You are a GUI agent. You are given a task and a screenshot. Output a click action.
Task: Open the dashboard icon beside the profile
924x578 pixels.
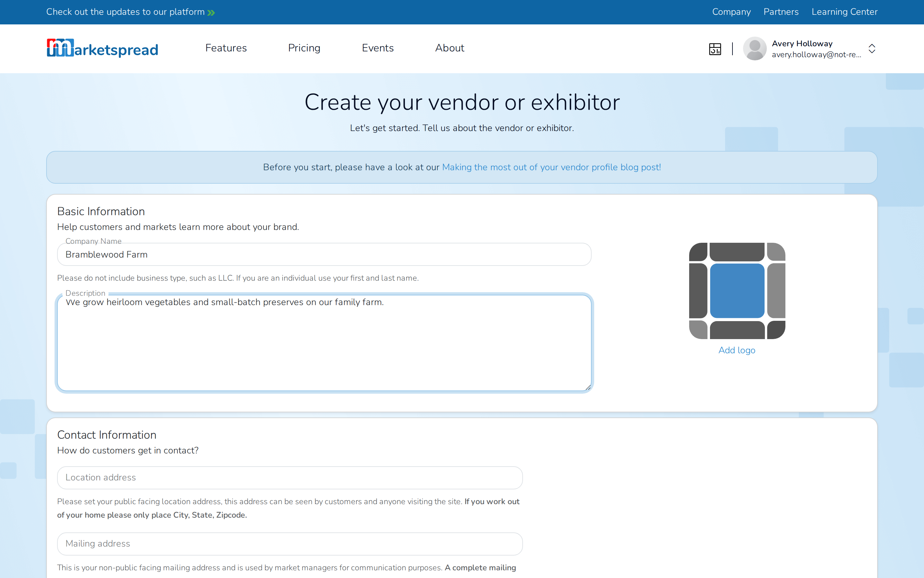pyautogui.click(x=715, y=49)
